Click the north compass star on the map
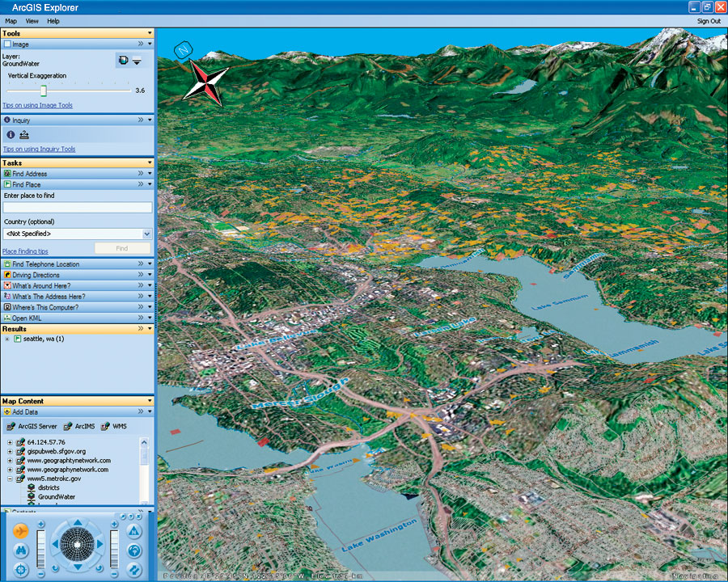 [205, 82]
